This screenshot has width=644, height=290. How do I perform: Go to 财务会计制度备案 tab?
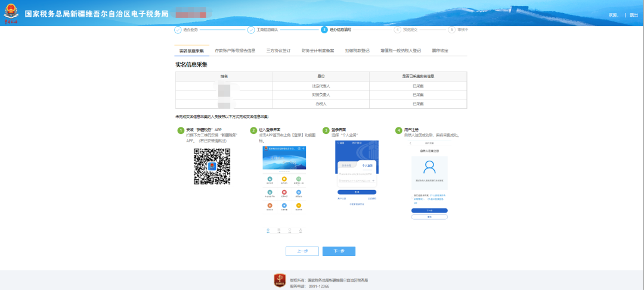pos(318,51)
